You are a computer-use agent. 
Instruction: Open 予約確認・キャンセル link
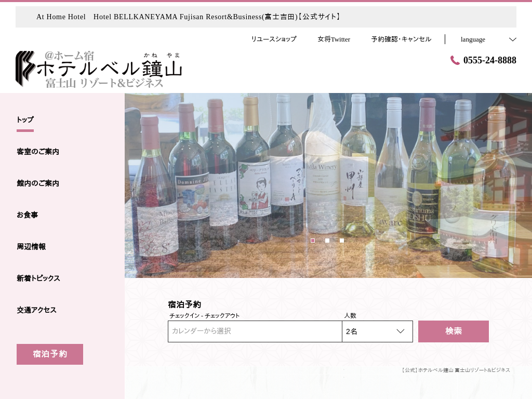tap(402, 39)
